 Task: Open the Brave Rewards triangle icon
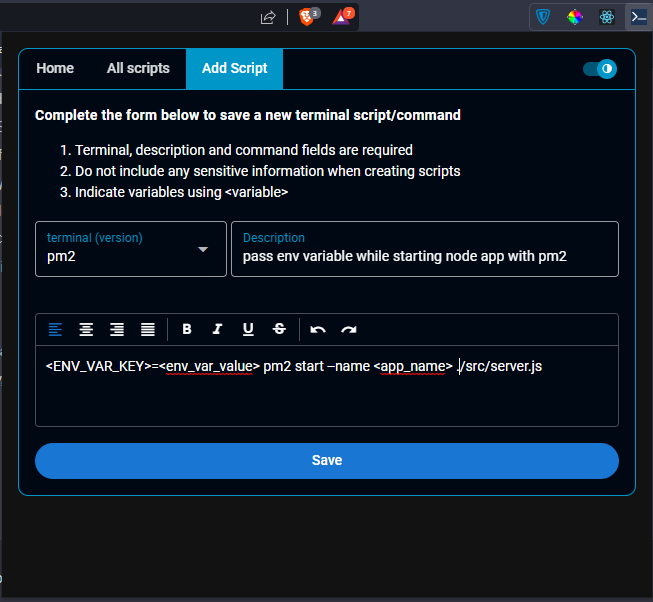(x=341, y=17)
